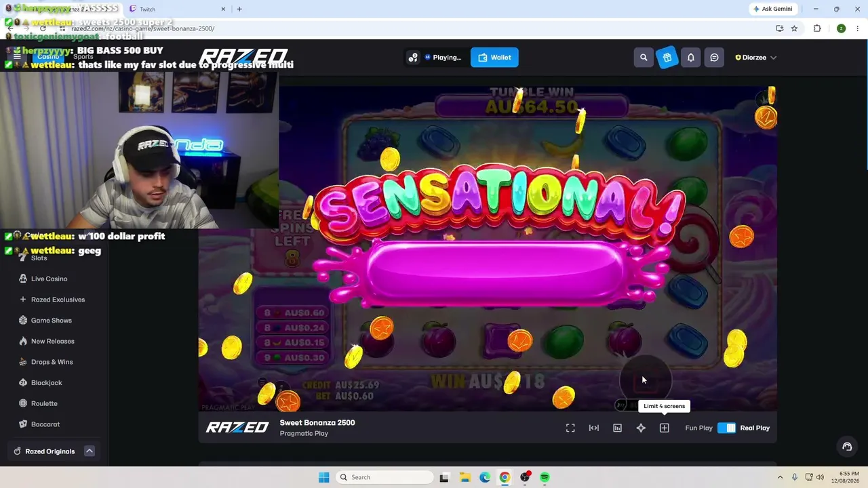
Task: Open Task View on the taskbar
Action: pyautogui.click(x=444, y=477)
